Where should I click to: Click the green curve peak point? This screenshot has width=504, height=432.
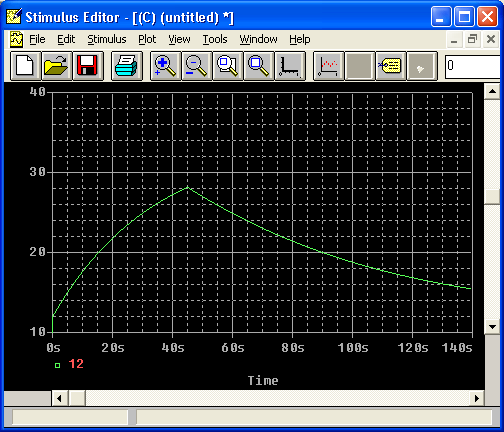pyautogui.click(x=188, y=187)
